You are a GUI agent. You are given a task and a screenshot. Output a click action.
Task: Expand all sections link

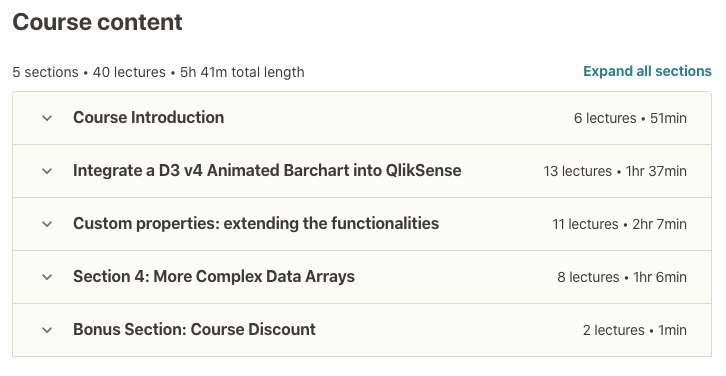tap(647, 71)
